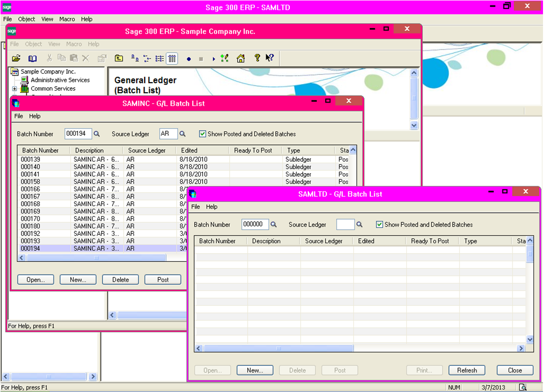Expand the Common Services tree node
This screenshot has width=544, height=392.
[15, 89]
